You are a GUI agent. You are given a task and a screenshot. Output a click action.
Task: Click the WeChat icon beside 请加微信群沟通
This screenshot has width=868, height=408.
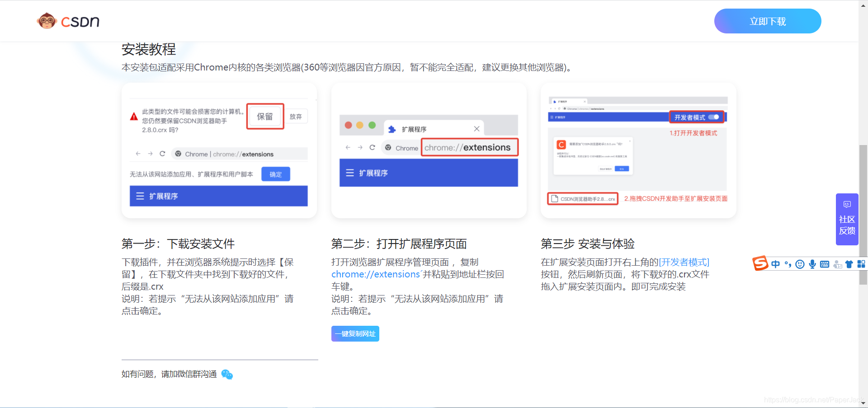[227, 374]
